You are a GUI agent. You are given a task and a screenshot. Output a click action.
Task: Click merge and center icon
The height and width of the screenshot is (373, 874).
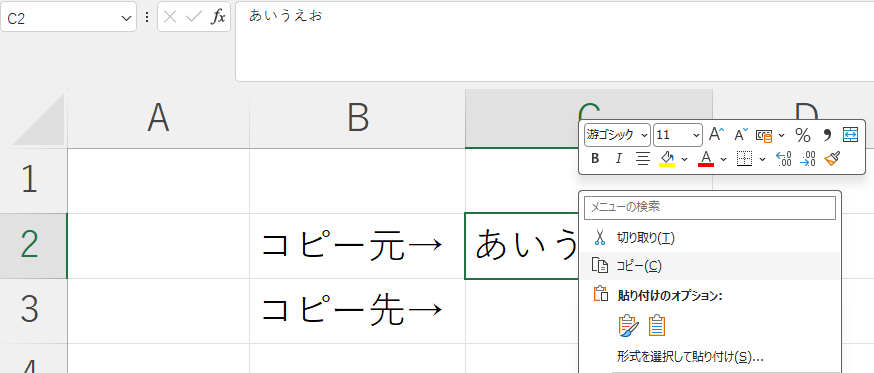point(850,134)
